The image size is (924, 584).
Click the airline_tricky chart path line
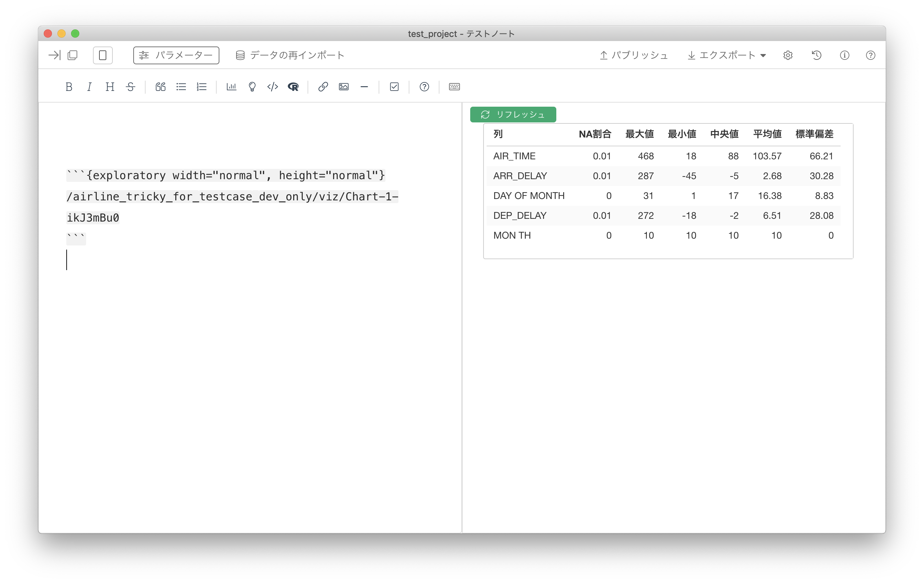click(x=232, y=197)
